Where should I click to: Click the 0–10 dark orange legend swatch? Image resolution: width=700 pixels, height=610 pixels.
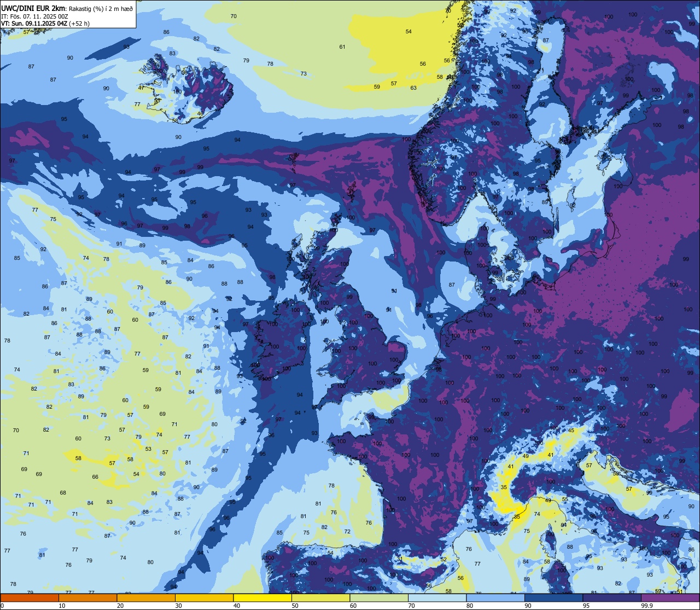pos(30,597)
